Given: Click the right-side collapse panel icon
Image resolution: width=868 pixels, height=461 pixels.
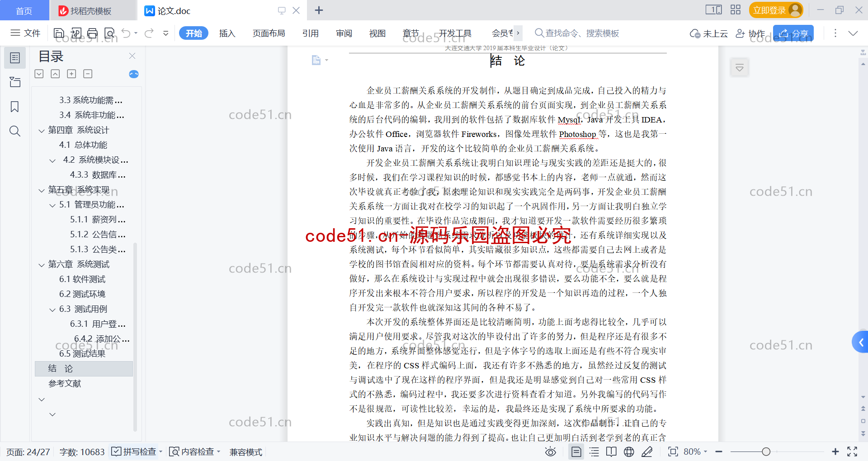Looking at the screenshot, I should (x=740, y=68).
